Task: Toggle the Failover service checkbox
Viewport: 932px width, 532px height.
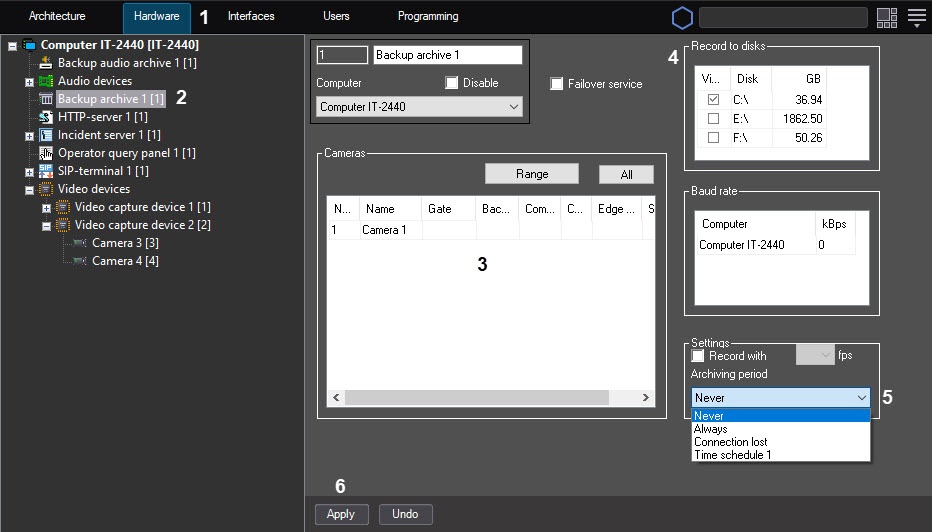Action: [x=557, y=84]
